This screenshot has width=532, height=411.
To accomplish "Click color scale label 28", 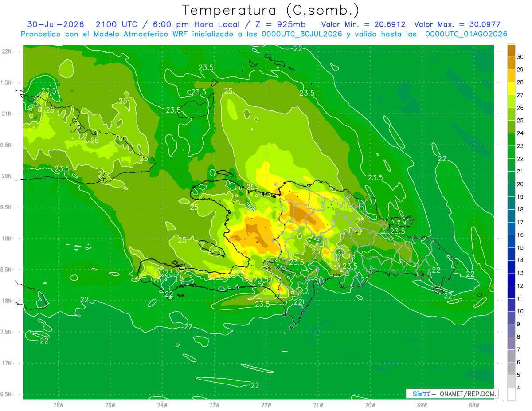I will (520, 82).
